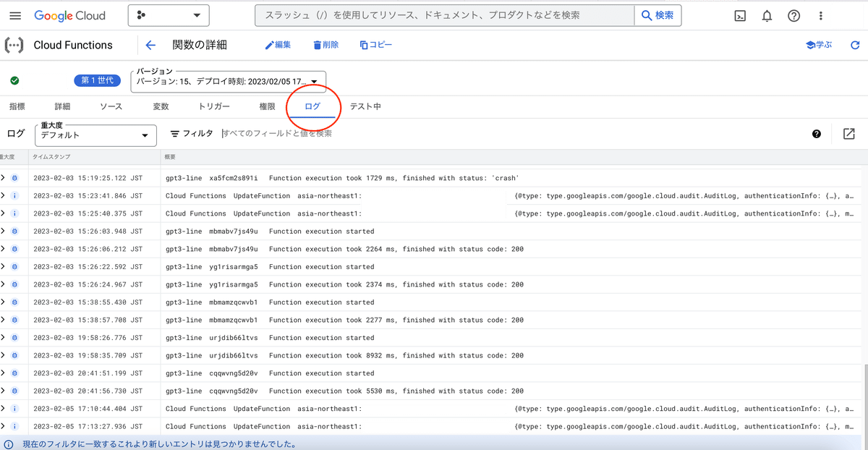Focus the top resource search field
Image resolution: width=868 pixels, height=450 pixels.
tap(444, 15)
